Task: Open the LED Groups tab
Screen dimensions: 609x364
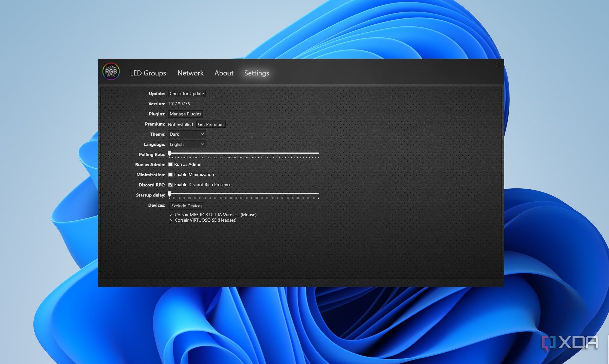Action: point(148,73)
